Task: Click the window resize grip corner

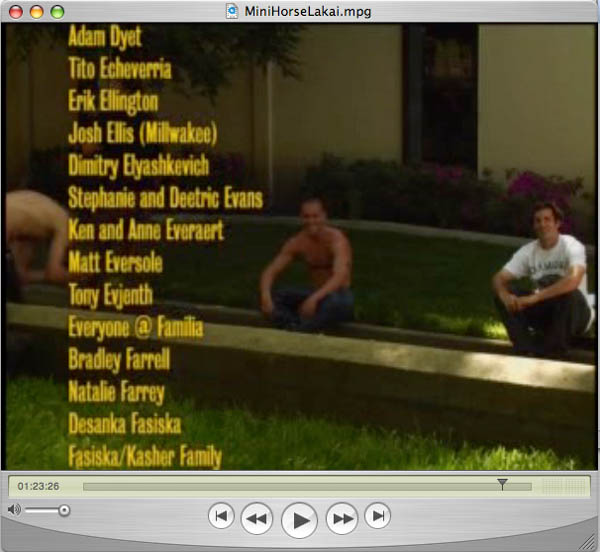Action: click(x=589, y=542)
